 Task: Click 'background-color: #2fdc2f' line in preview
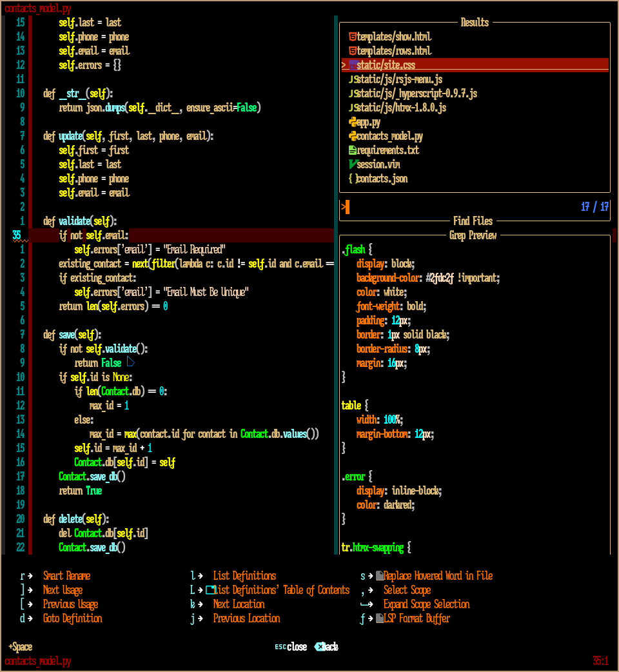(x=428, y=278)
